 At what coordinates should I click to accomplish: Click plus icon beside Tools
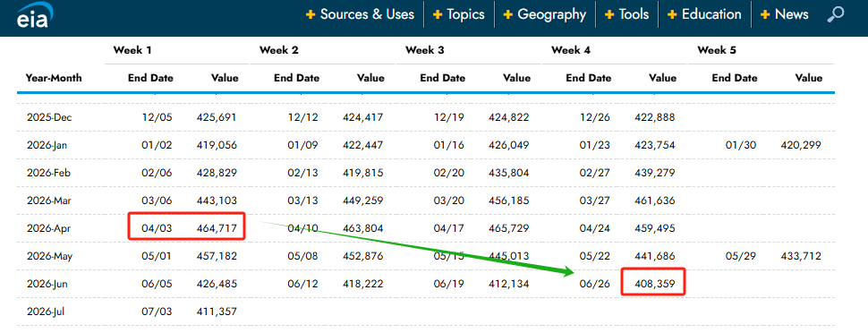pos(609,14)
